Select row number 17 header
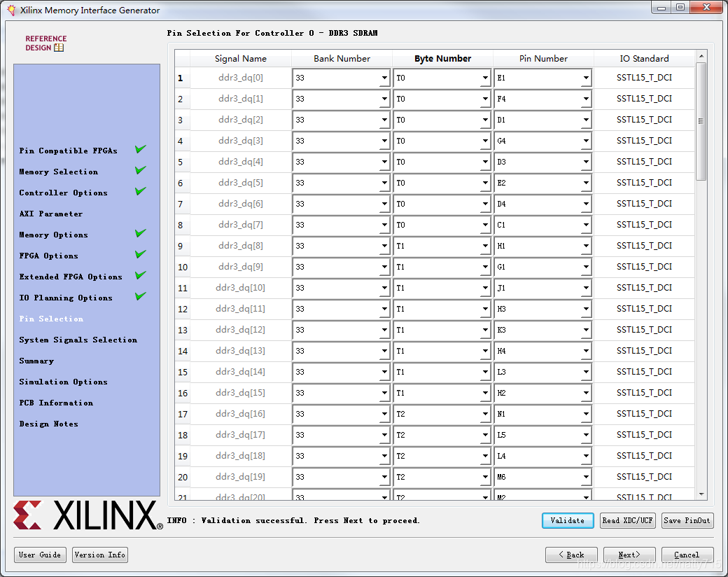The image size is (728, 577). click(x=182, y=414)
